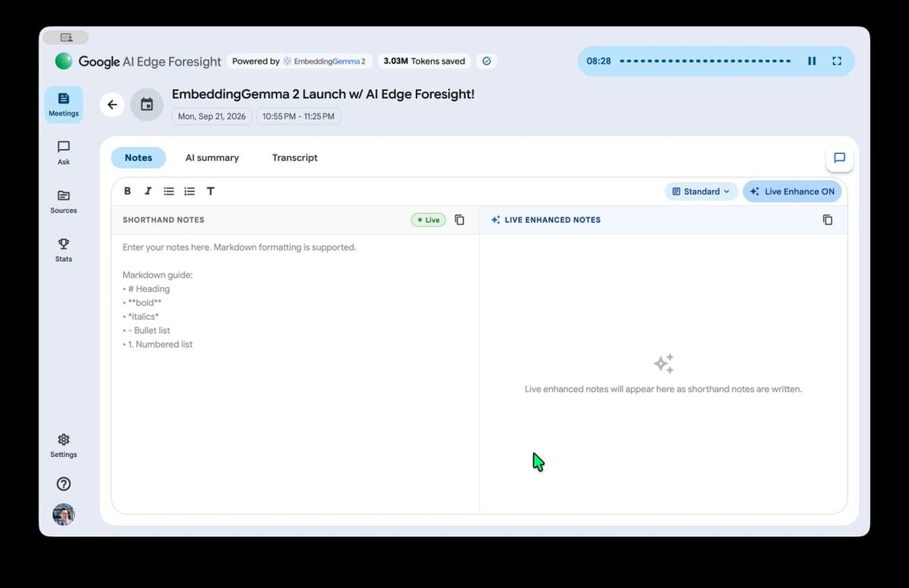Click the calendar event icon

(147, 105)
